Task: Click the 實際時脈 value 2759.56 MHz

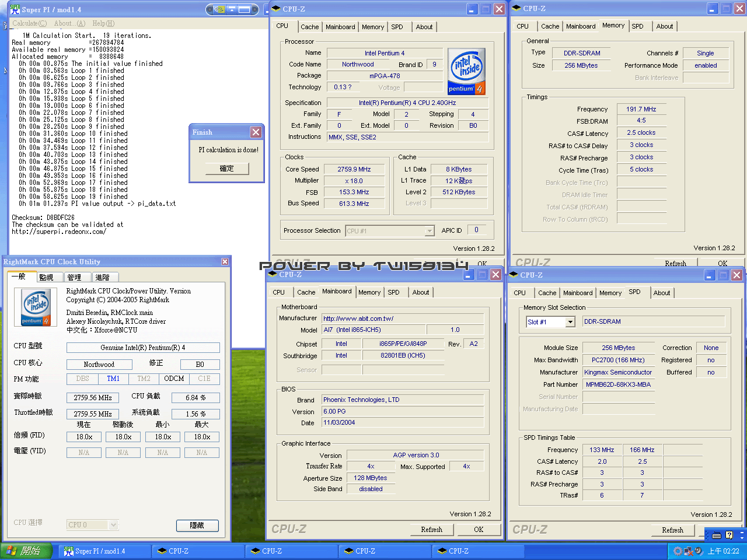Action: click(x=93, y=398)
